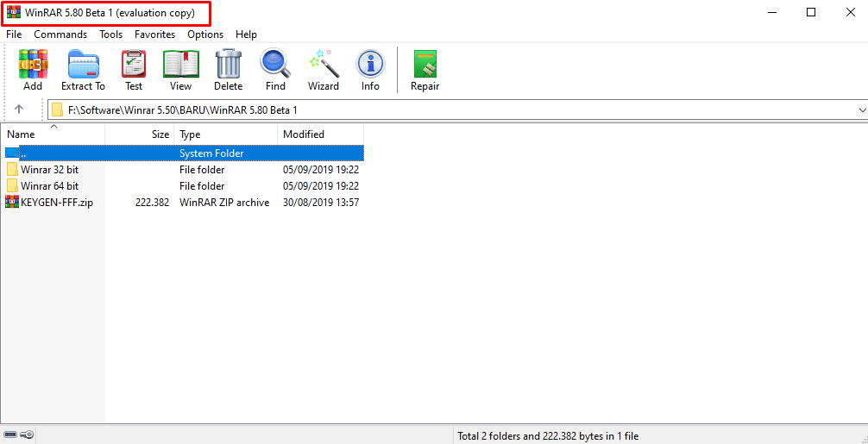Click the Delete trash can icon
Screen dimensions: 868x444
tap(228, 64)
